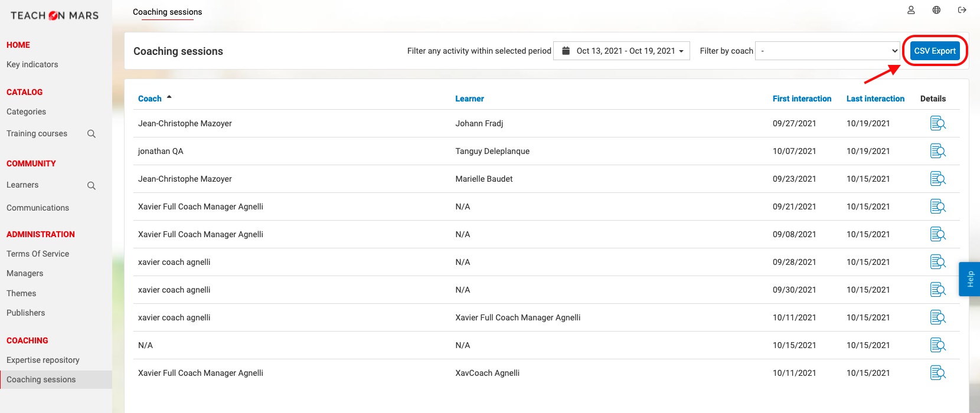Image resolution: width=980 pixels, height=413 pixels.
Task: Click the sort arrow next to Coach
Action: tap(169, 97)
